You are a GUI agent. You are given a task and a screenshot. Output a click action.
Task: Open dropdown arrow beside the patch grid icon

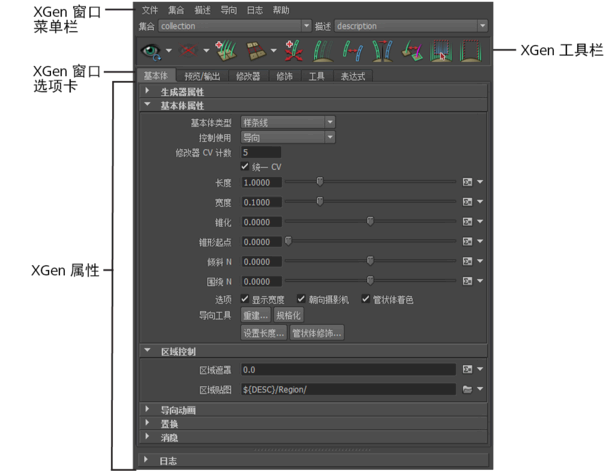point(274,51)
